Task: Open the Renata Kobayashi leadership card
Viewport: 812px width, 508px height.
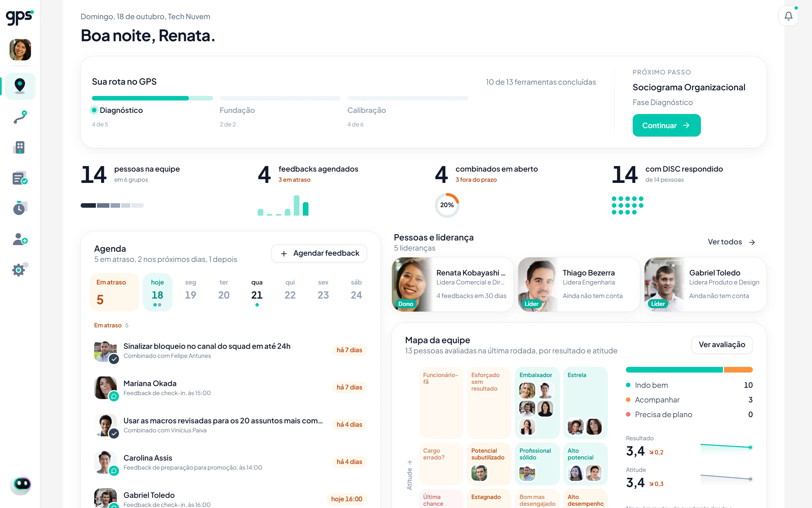Action: [453, 284]
